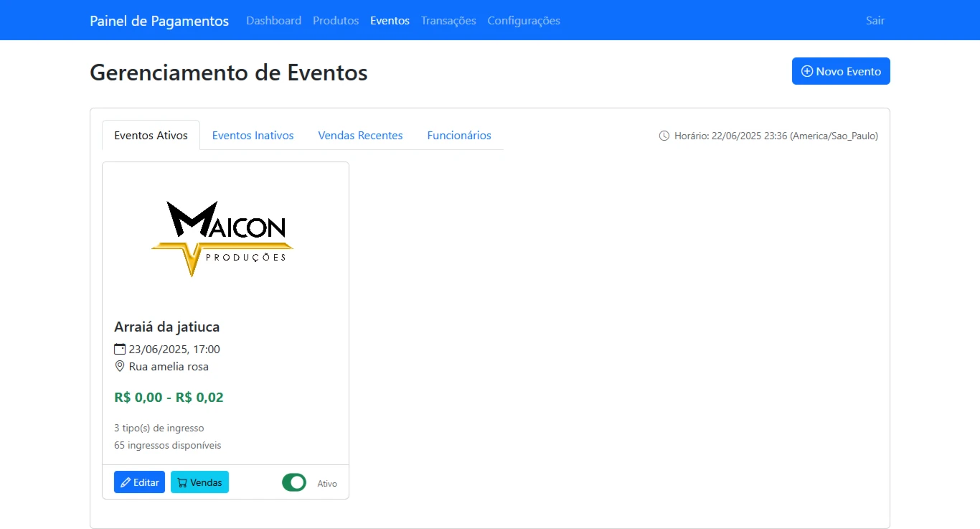This screenshot has height=529, width=980.
Task: Switch to the Eventos Inativos tab
Action: click(253, 135)
